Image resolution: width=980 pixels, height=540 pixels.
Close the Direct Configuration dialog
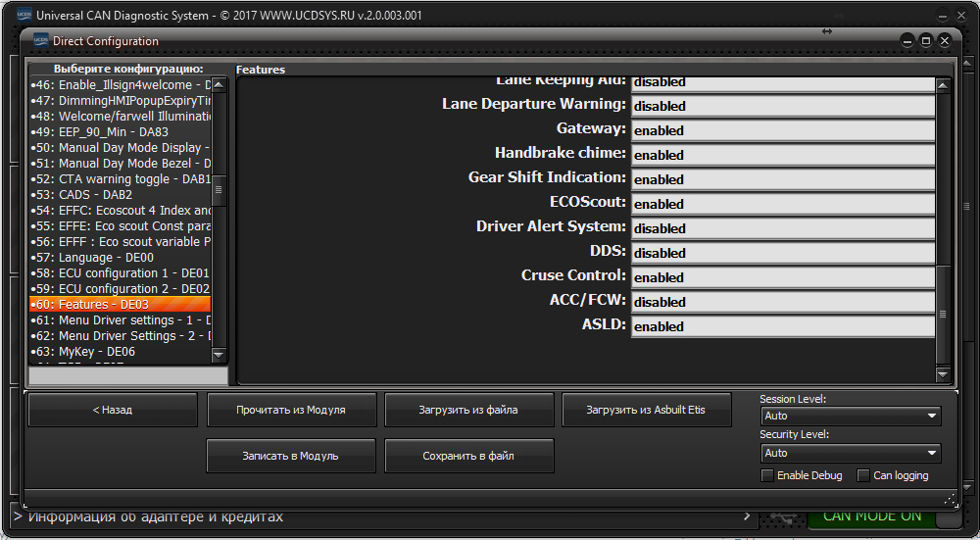click(x=945, y=41)
